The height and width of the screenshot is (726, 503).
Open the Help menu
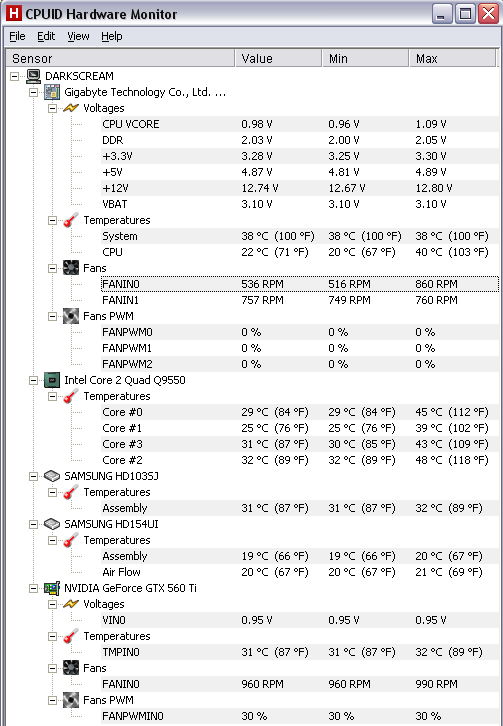tap(112, 36)
